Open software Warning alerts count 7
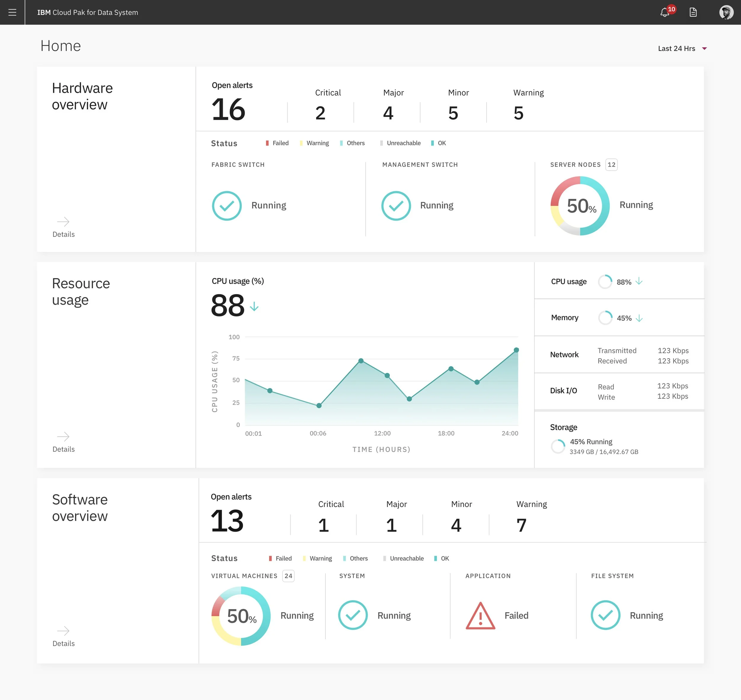The height and width of the screenshot is (700, 741). click(x=521, y=525)
